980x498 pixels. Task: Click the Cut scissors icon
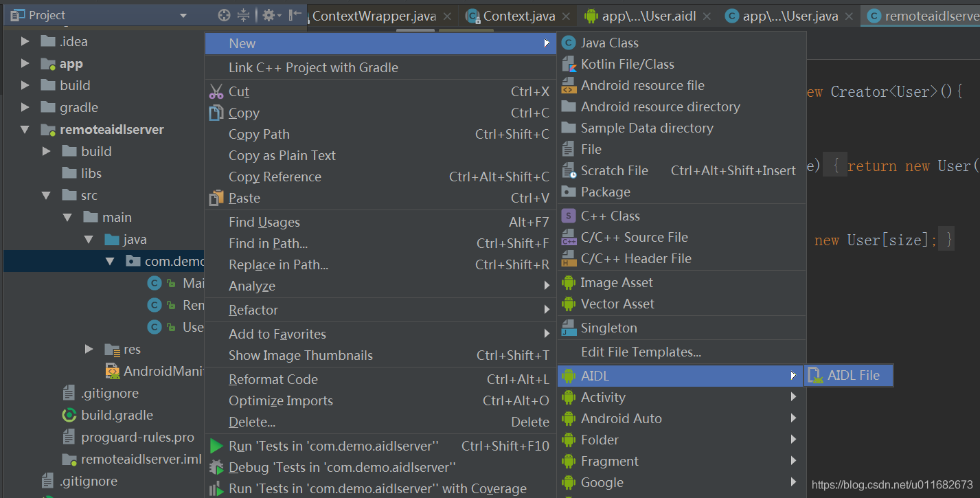point(216,91)
